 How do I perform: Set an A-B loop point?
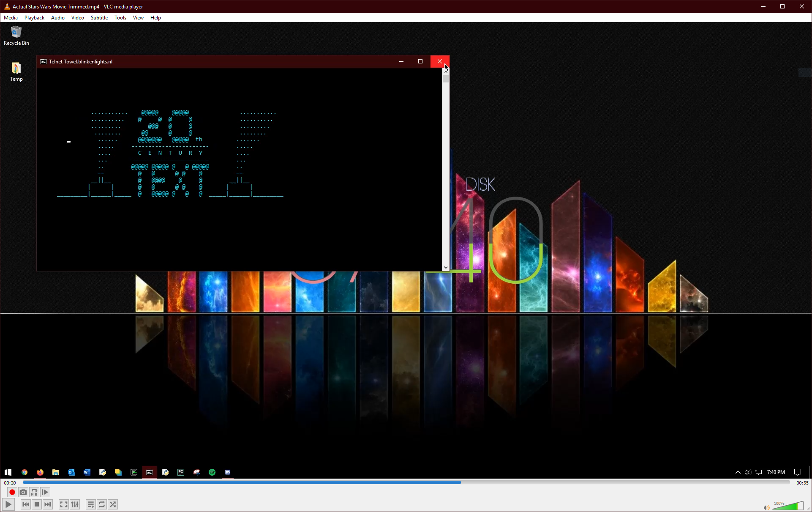[34, 492]
